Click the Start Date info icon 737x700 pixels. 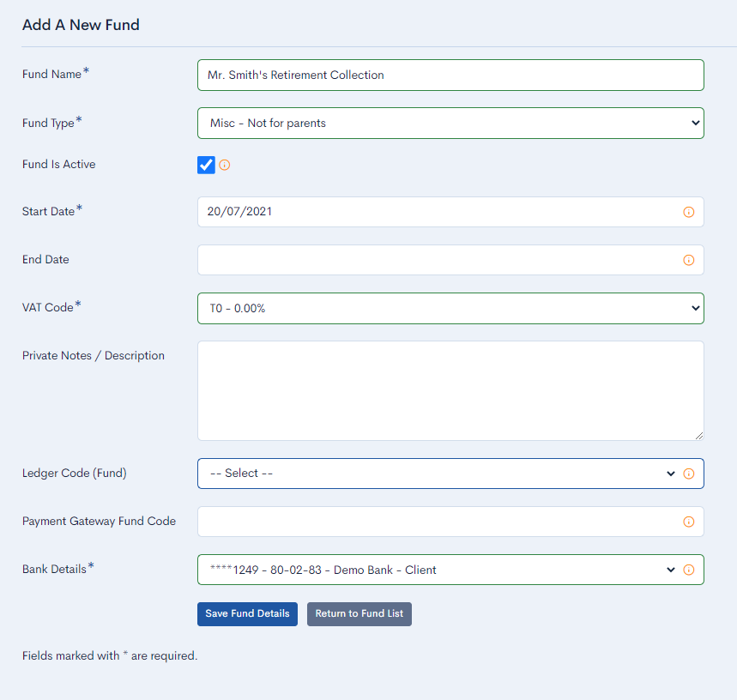pyautogui.click(x=689, y=212)
